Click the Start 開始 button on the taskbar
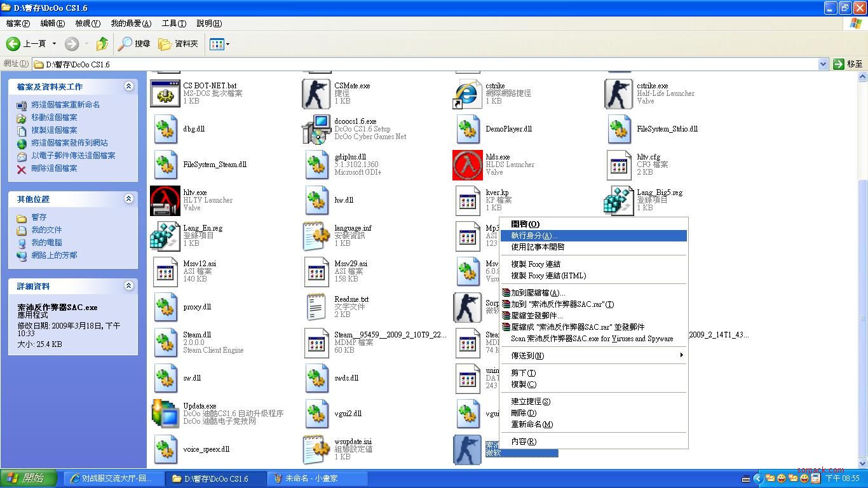The width and height of the screenshot is (868, 488). tap(25, 478)
